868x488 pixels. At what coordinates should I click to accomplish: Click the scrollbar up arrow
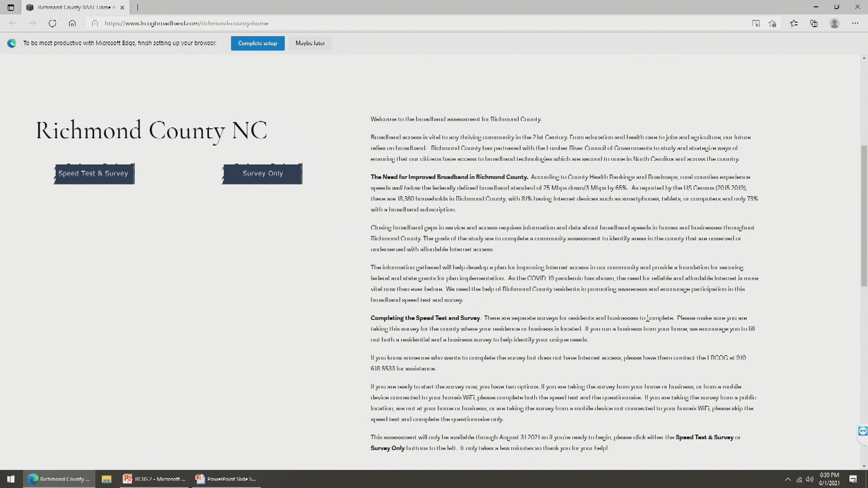coord(864,58)
